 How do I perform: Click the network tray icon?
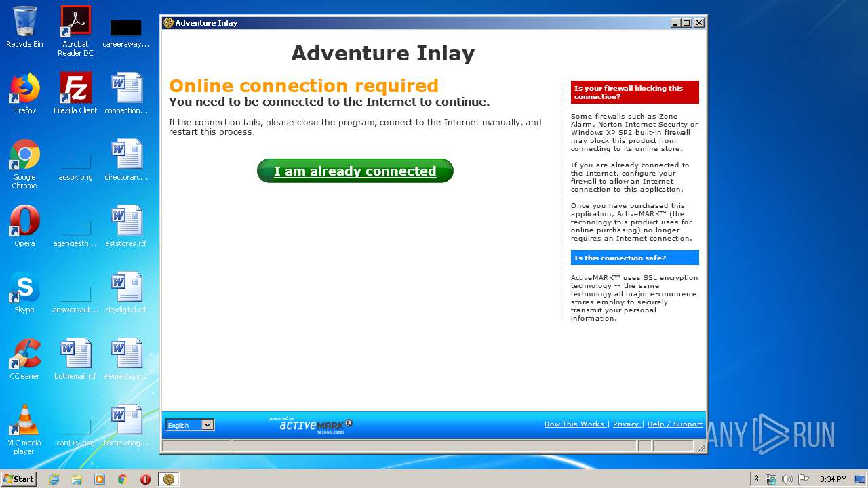coord(771,479)
